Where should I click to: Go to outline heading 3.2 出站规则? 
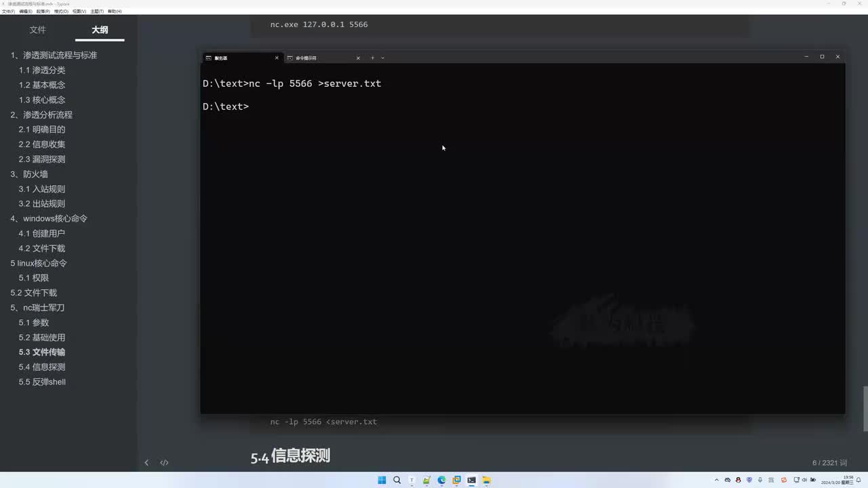(42, 204)
